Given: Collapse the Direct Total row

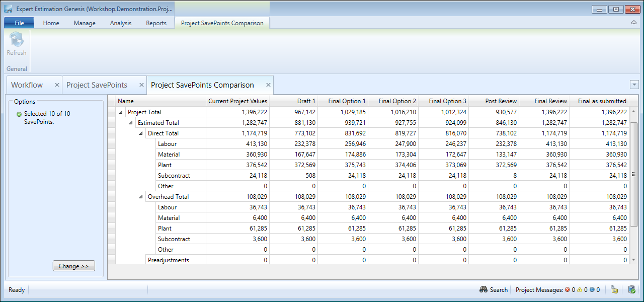Looking at the screenshot, I should pos(141,133).
